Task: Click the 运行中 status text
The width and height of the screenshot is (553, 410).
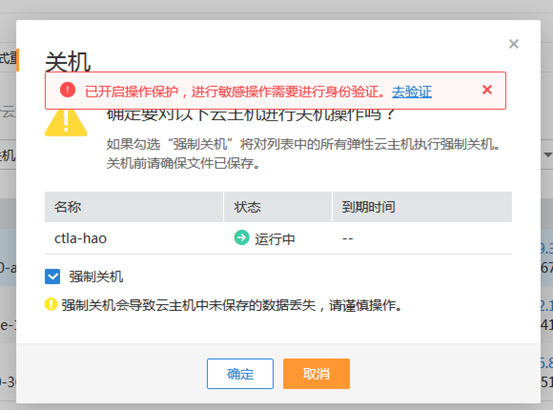Action: point(275,239)
